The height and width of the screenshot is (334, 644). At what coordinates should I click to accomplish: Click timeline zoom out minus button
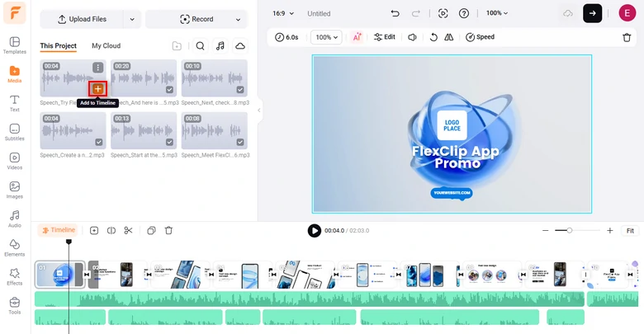545,231
